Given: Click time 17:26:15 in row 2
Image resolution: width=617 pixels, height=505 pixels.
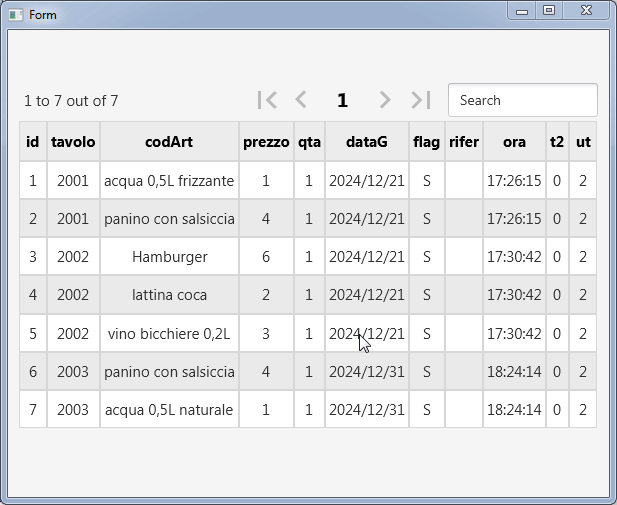Looking at the screenshot, I should (x=514, y=218).
